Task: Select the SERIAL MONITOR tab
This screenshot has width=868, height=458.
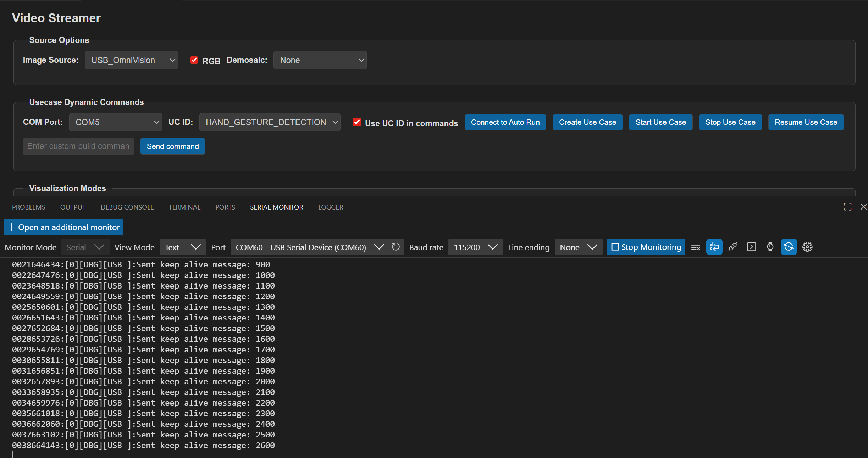Action: tap(277, 207)
